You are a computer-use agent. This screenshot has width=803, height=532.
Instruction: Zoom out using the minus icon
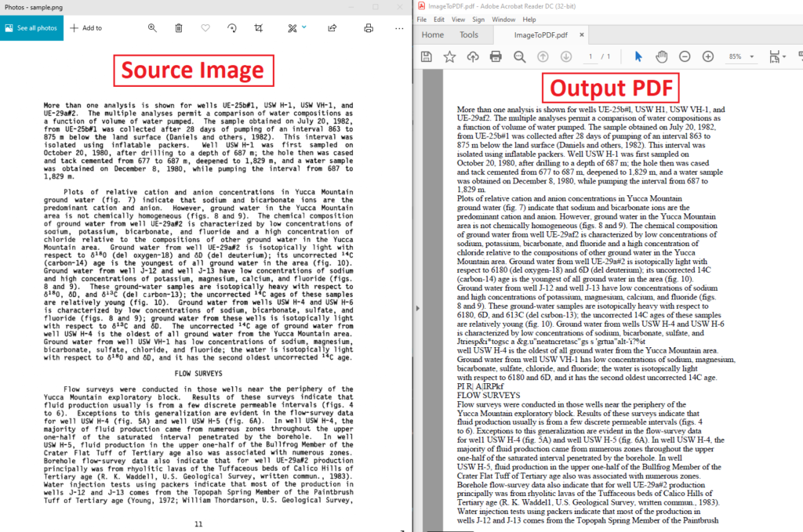tap(685, 56)
